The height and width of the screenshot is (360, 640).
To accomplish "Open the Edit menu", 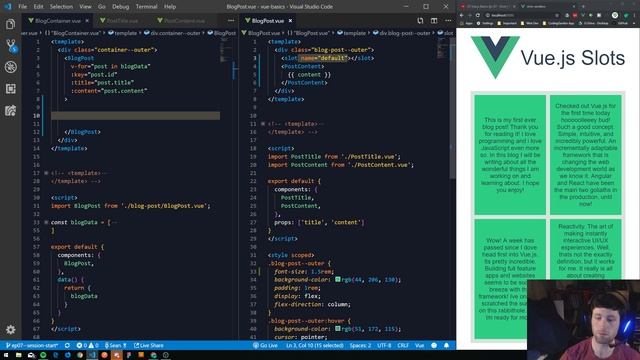I will [x=38, y=7].
